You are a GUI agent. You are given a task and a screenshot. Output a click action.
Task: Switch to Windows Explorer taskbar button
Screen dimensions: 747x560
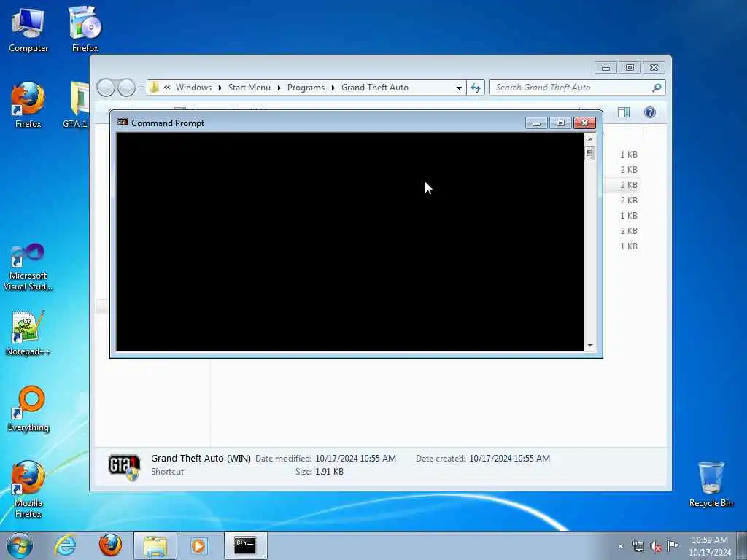click(155, 545)
